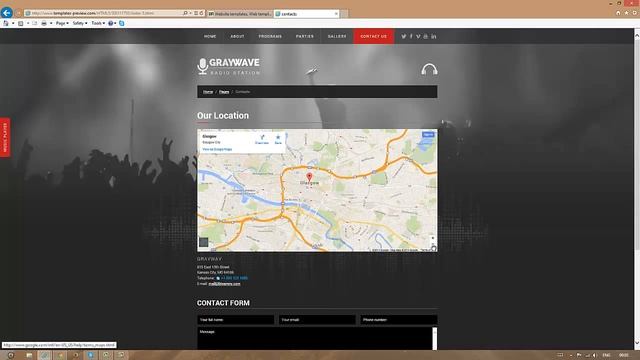Open PROGRAMS in site navigation
Screen dimensions: 640x360
point(270,36)
